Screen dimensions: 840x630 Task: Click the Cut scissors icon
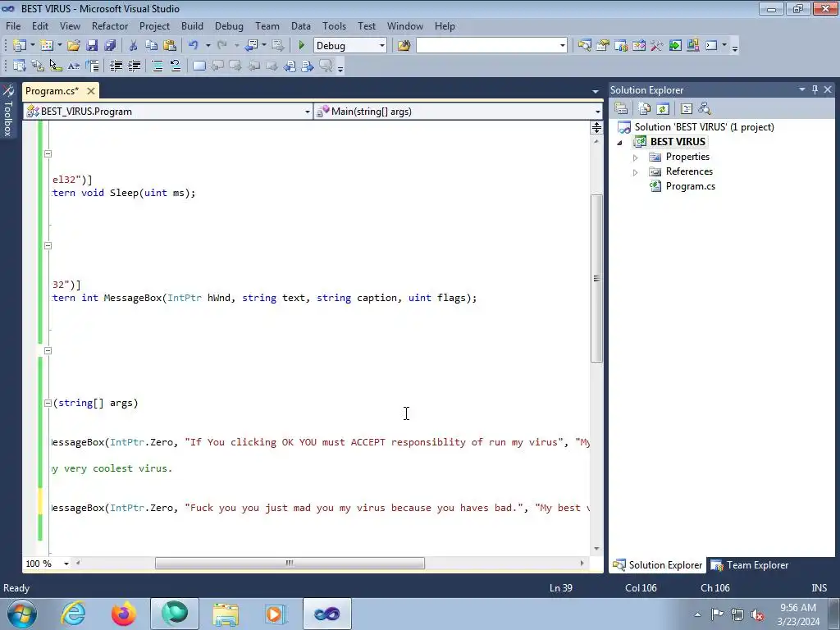coord(133,46)
